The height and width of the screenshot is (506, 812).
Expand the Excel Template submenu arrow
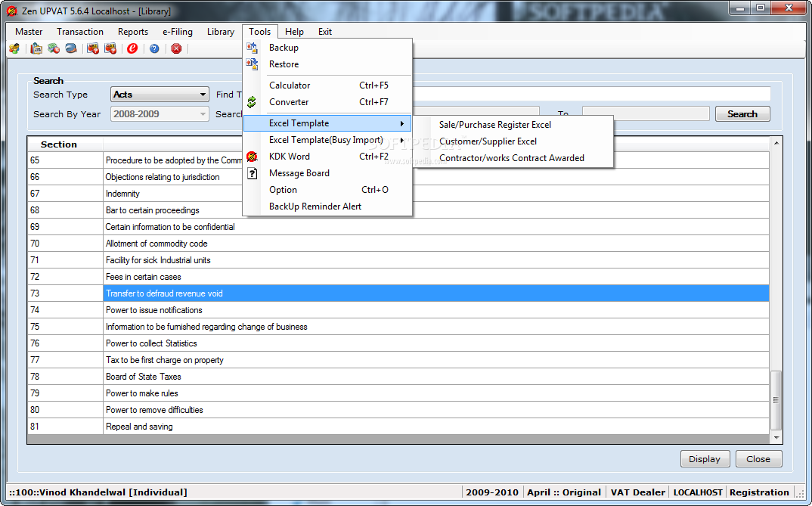tap(402, 123)
